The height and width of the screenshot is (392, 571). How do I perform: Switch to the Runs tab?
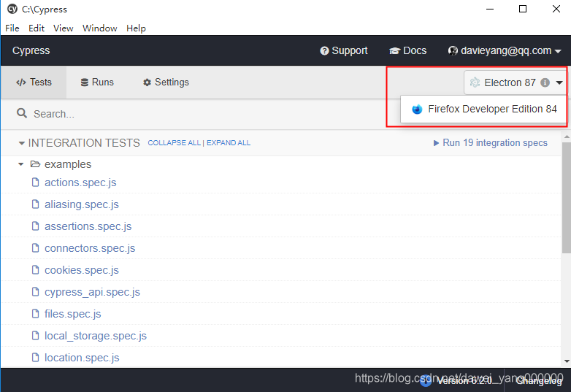97,82
